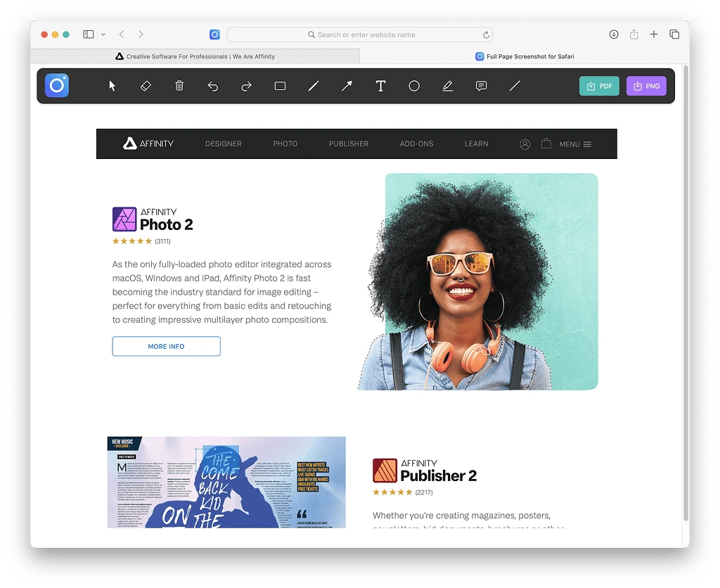720x588 pixels.
Task: Toggle the Safari sidebar
Action: [x=89, y=34]
